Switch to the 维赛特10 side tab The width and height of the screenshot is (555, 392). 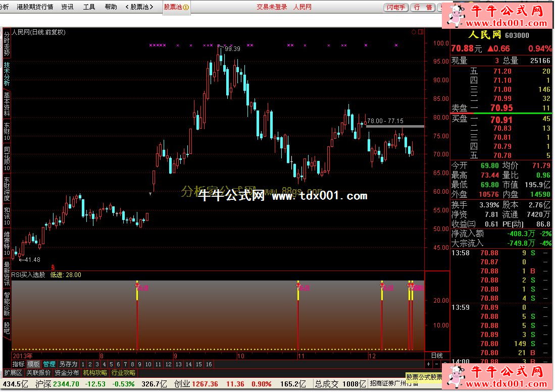pos(7,244)
